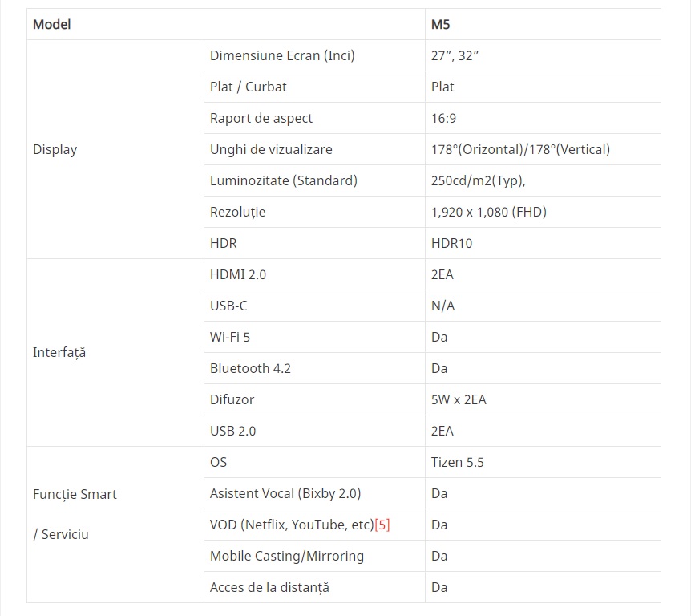This screenshot has width=691, height=616.
Task: Select the 27", 32" screen size value
Action: pos(455,55)
